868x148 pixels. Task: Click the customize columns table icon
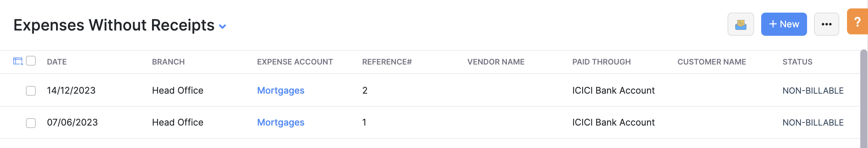pyautogui.click(x=18, y=61)
